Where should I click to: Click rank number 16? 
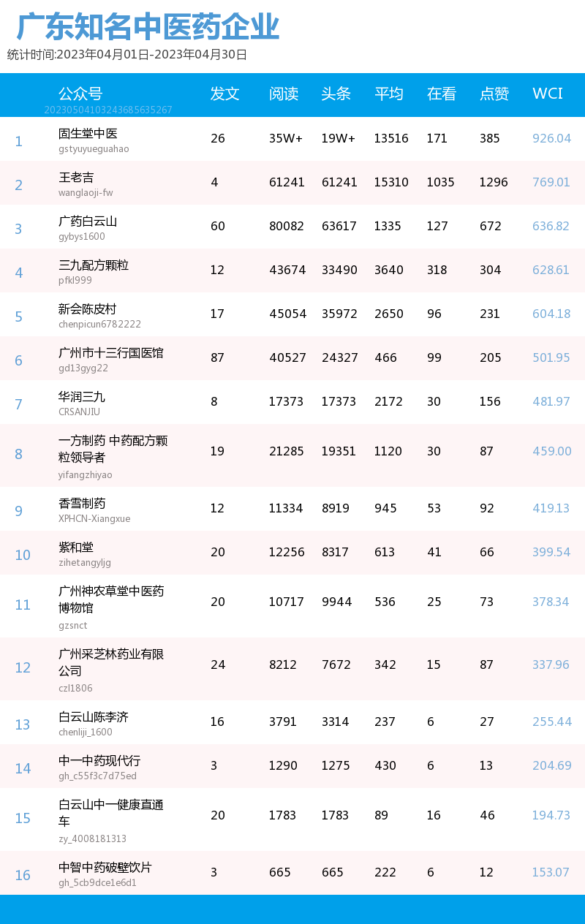pyautogui.click(x=23, y=875)
